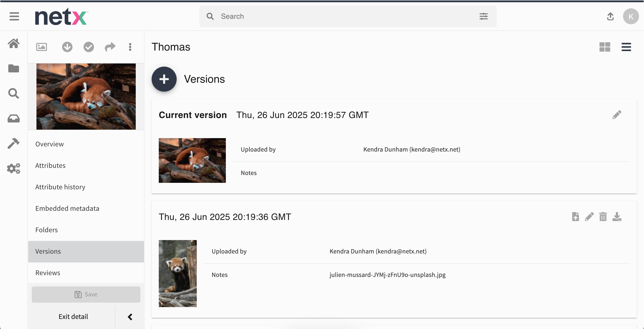This screenshot has height=329, width=644.
Task: Go to the Embedded metadata section
Action: pyautogui.click(x=67, y=208)
